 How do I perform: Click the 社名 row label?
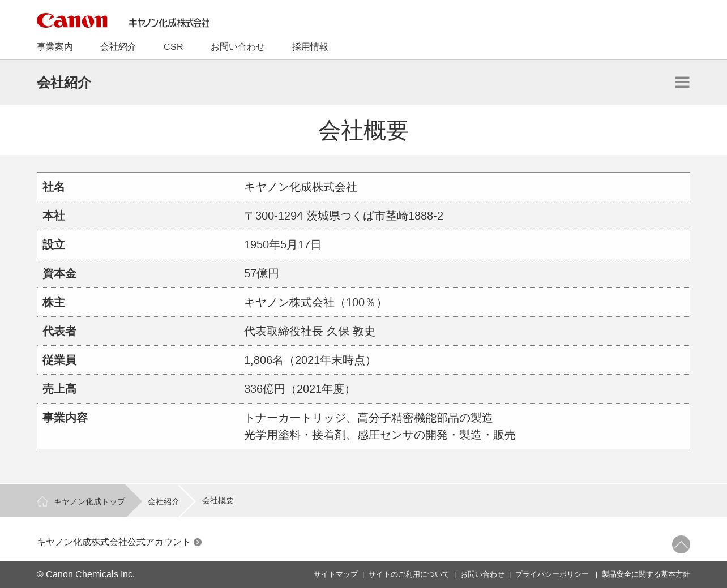[x=54, y=187]
